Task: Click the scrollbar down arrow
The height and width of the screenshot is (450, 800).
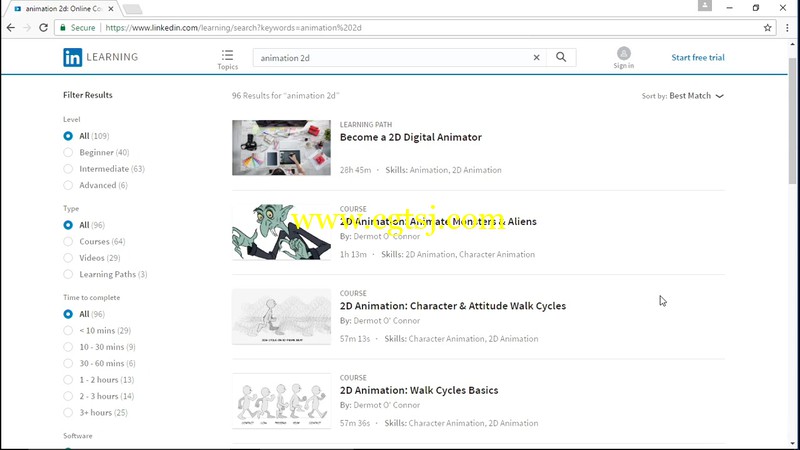Action: pyautogui.click(x=792, y=444)
